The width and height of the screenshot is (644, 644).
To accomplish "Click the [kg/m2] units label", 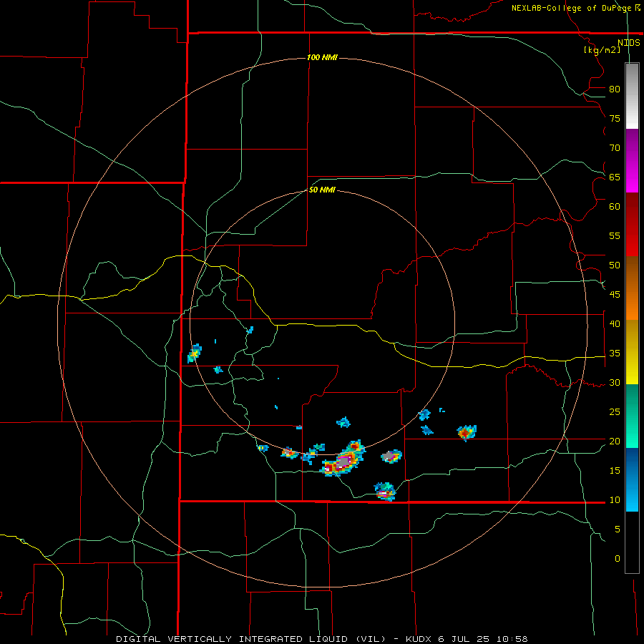I will pyautogui.click(x=602, y=50).
